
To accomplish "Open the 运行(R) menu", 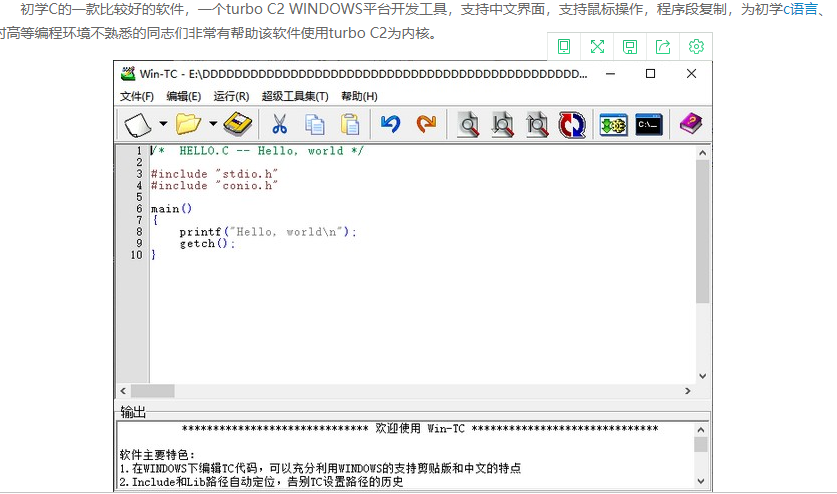I will click(x=231, y=96).
